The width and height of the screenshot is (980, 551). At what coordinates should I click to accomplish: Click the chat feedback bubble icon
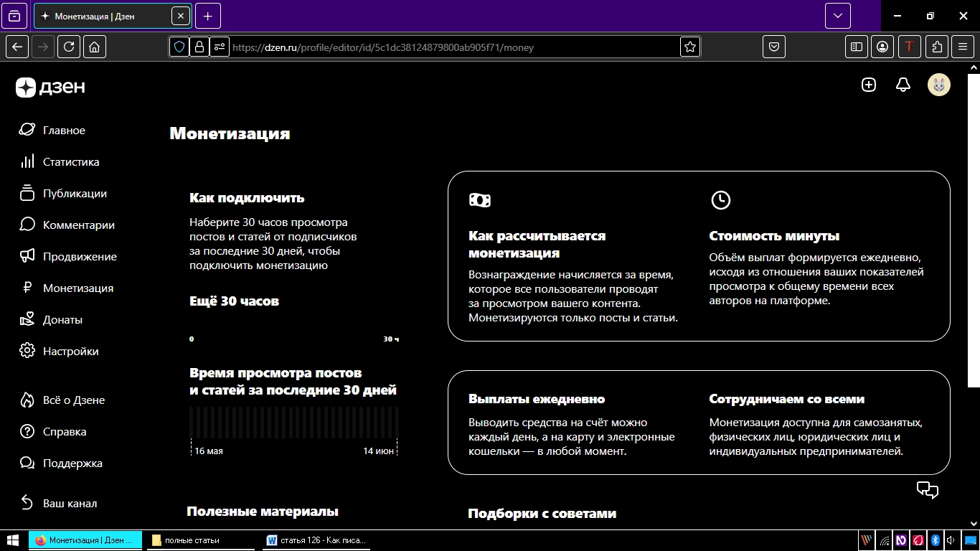[928, 490]
